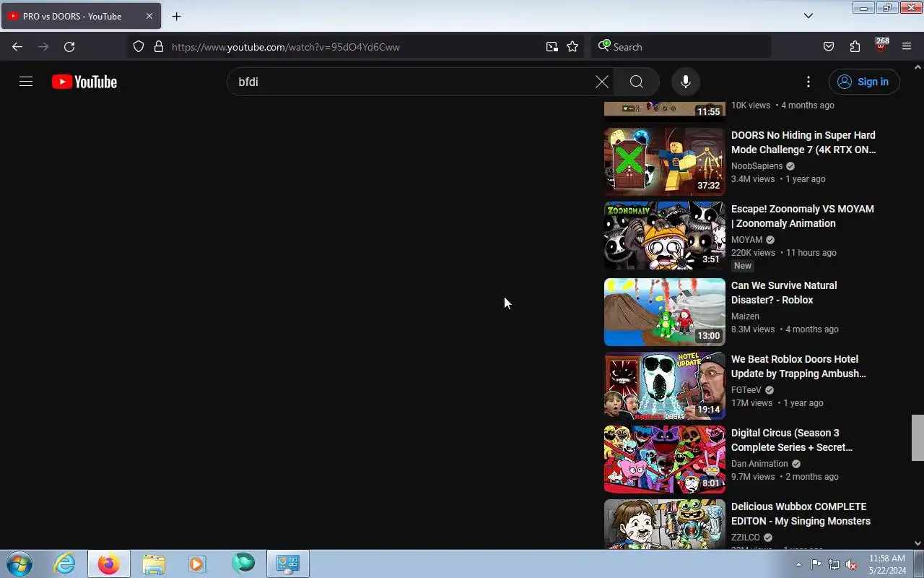924x578 pixels.
Task: Open a new browser tab
Action: tap(176, 16)
